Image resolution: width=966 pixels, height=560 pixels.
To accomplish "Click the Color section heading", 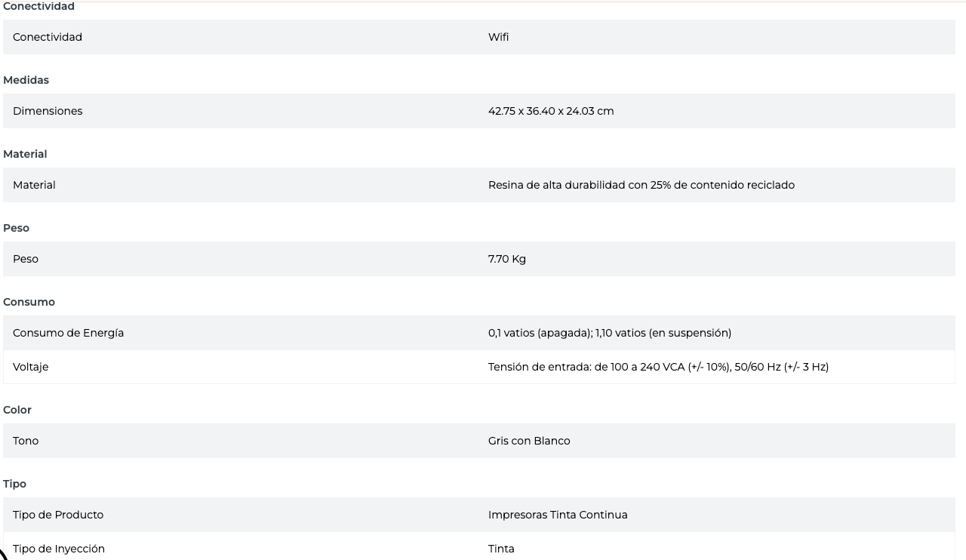I will click(17, 410).
